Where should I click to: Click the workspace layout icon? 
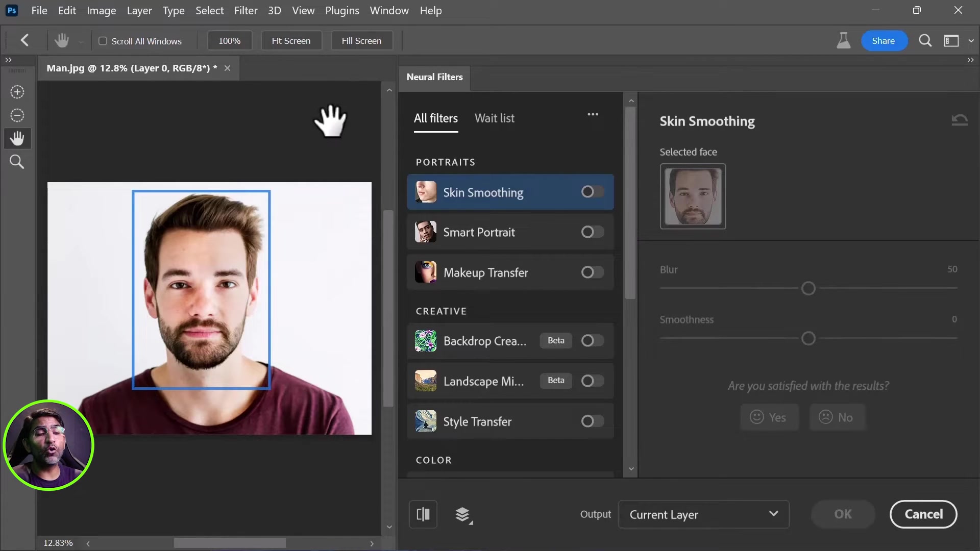tap(951, 41)
